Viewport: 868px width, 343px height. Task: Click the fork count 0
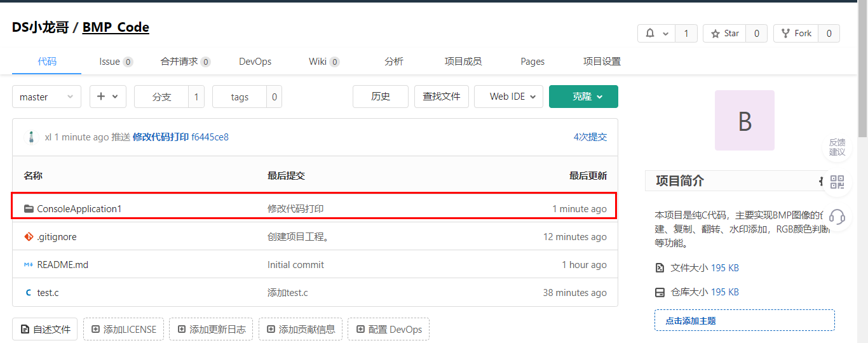pyautogui.click(x=829, y=34)
